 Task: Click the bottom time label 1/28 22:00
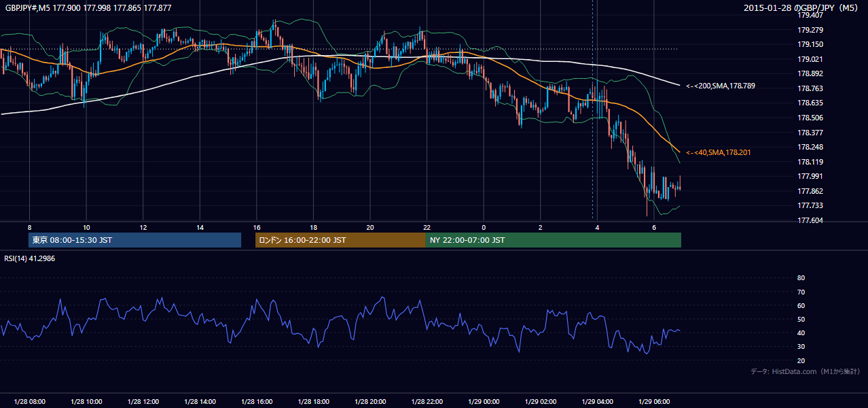click(427, 402)
